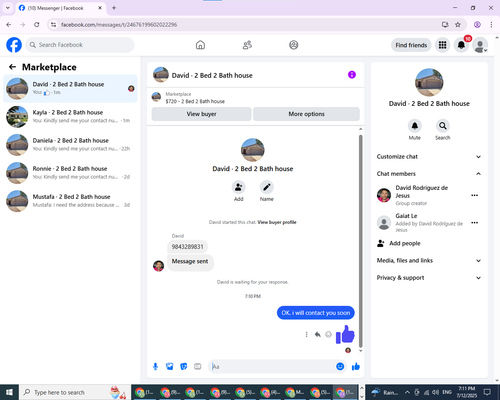Image resolution: width=500 pixels, height=400 pixels.
Task: Open the emoji picker in message box
Action: coord(340,367)
